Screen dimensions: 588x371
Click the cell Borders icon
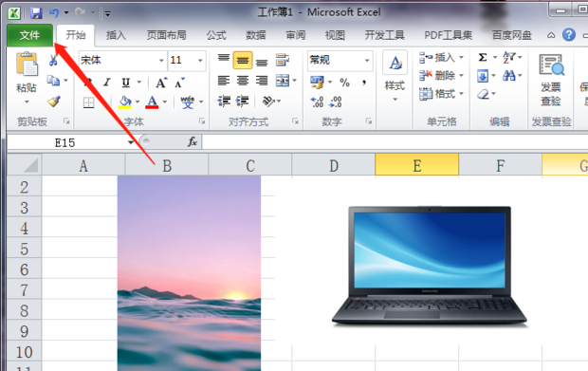point(89,102)
